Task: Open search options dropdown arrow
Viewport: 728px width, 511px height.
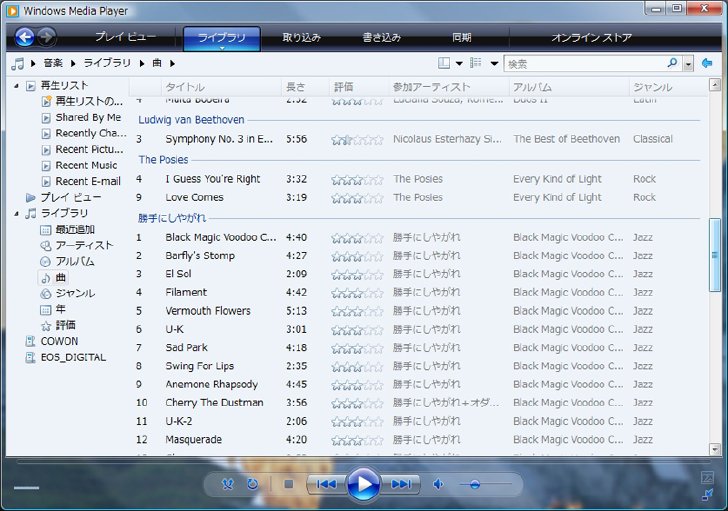Action: coord(688,64)
